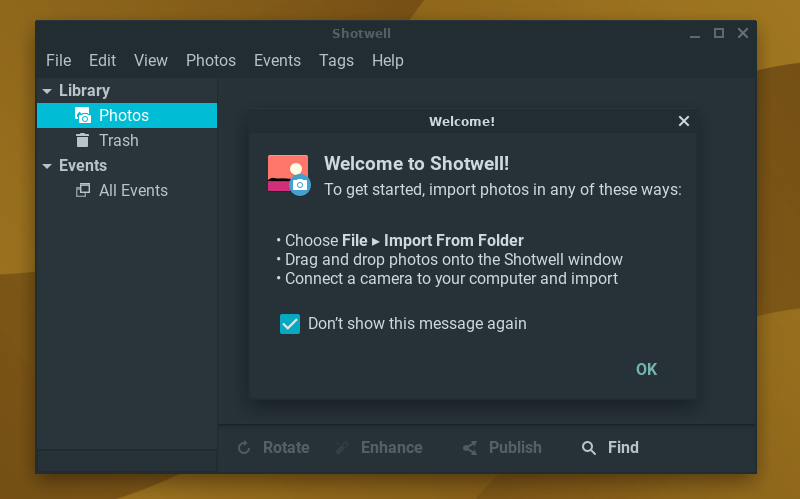Click the Shotwell window title bar text

coord(361,34)
